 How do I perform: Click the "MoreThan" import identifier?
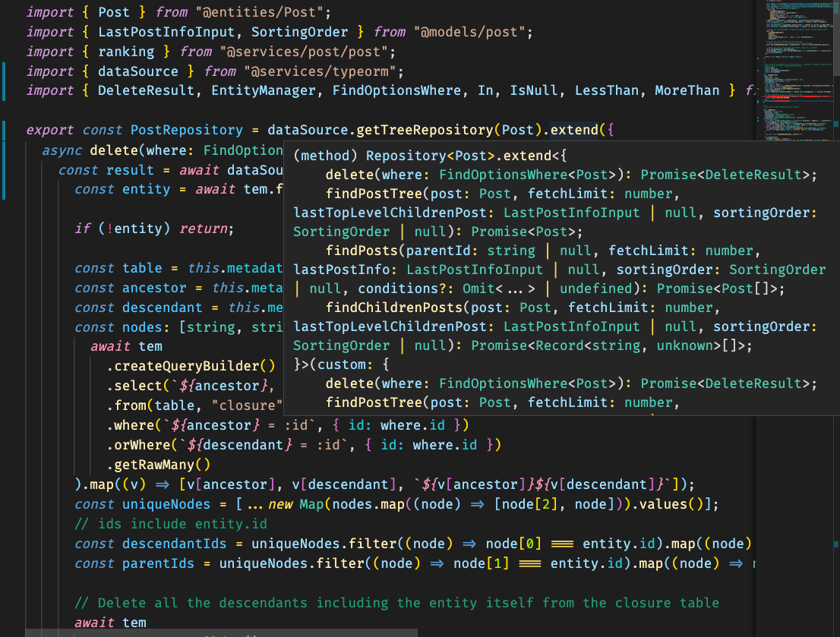(687, 90)
